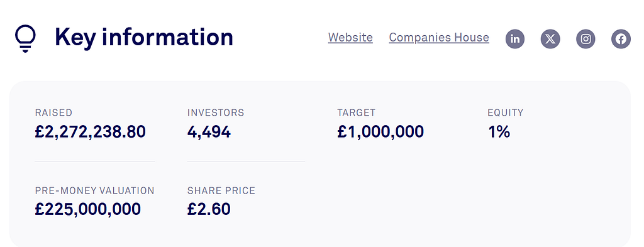Screen dimensions: 644x247
Task: Open the Instagram profile icon
Action: point(586,39)
